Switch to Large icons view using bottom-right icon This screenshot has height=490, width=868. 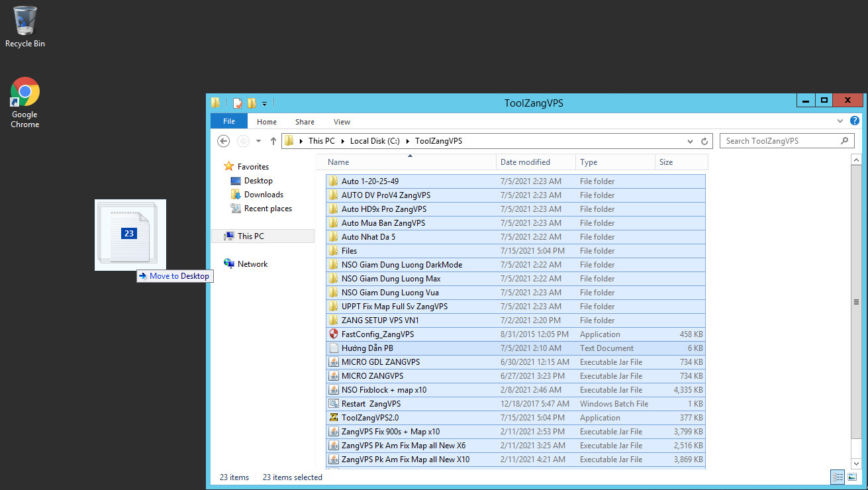(x=851, y=477)
